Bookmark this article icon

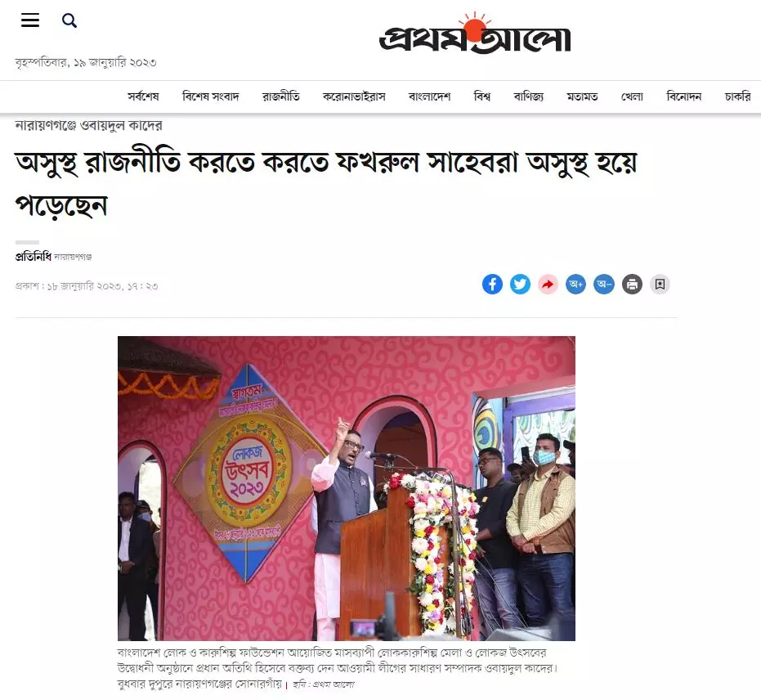[660, 284]
